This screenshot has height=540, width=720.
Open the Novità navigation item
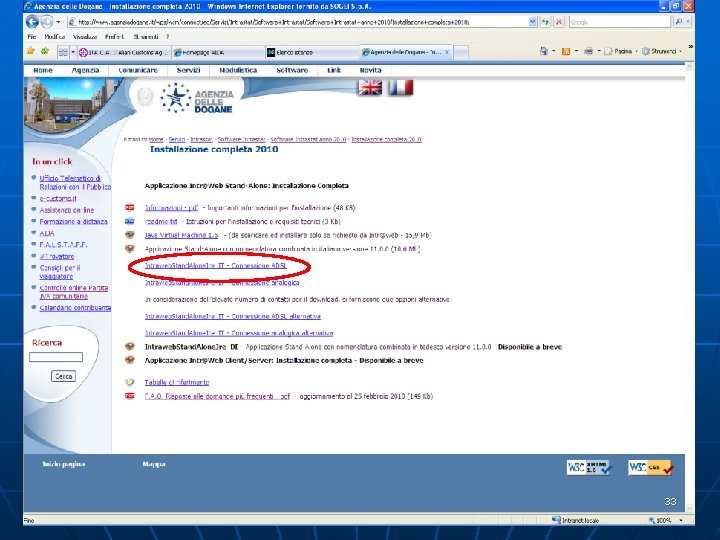point(371,70)
